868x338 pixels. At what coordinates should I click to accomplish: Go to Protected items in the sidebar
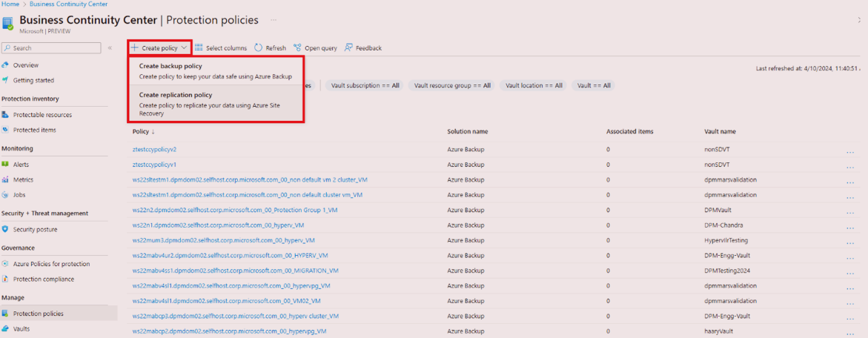34,130
